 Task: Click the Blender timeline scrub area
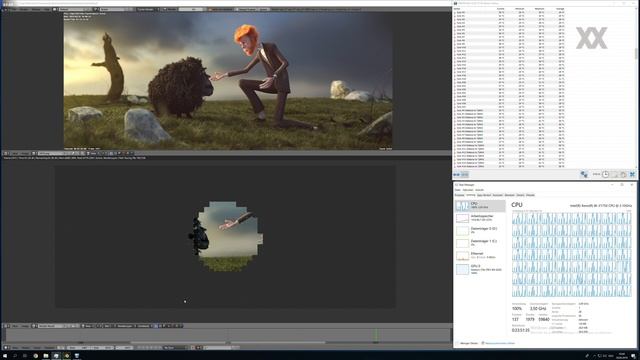tap(227, 336)
